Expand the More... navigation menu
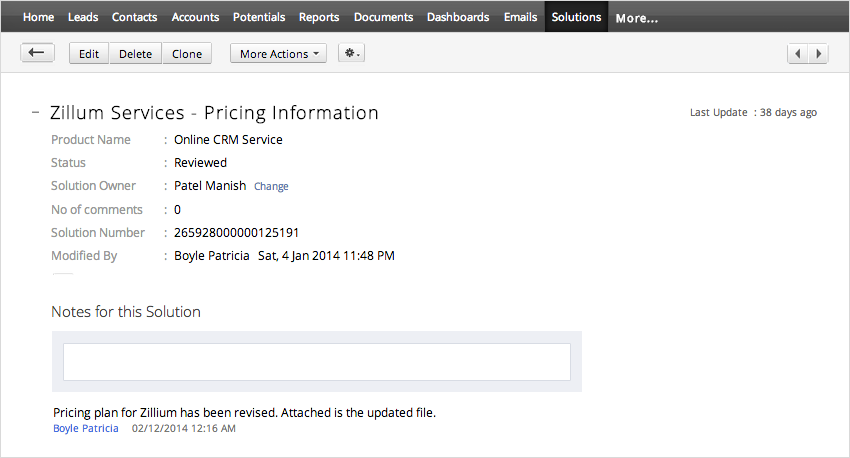This screenshot has height=458, width=850. (637, 18)
